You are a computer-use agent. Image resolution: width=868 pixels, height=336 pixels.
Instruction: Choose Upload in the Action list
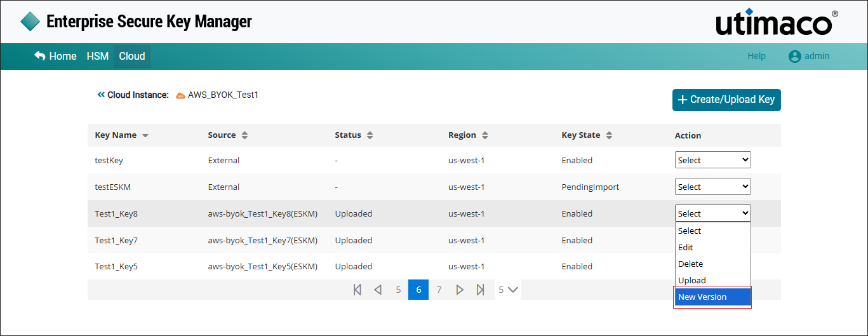[712, 280]
